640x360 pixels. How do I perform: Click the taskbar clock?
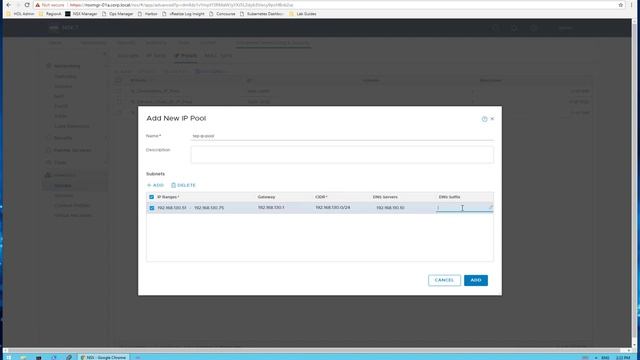pos(623,358)
